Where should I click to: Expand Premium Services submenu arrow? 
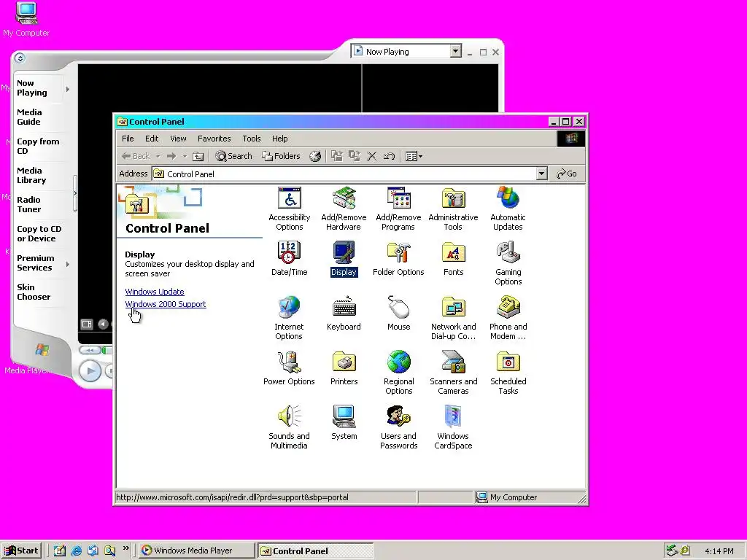point(68,264)
